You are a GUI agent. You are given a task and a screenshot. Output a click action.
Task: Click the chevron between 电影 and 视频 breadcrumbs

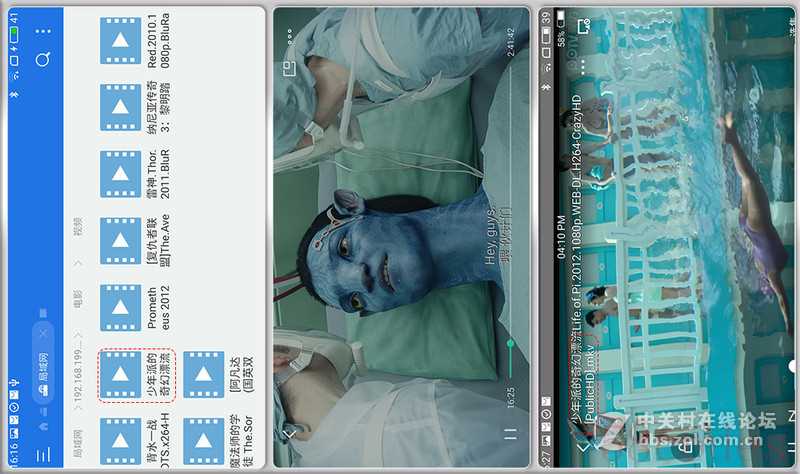[x=78, y=263]
